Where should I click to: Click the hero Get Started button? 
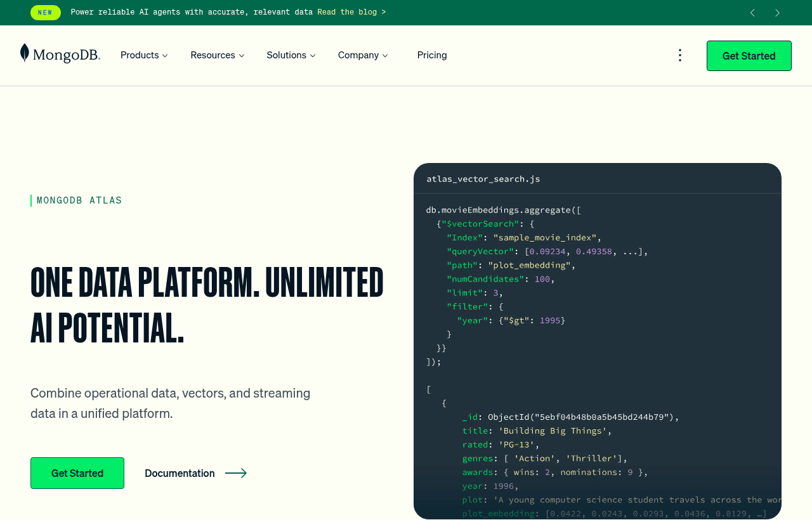pos(77,473)
